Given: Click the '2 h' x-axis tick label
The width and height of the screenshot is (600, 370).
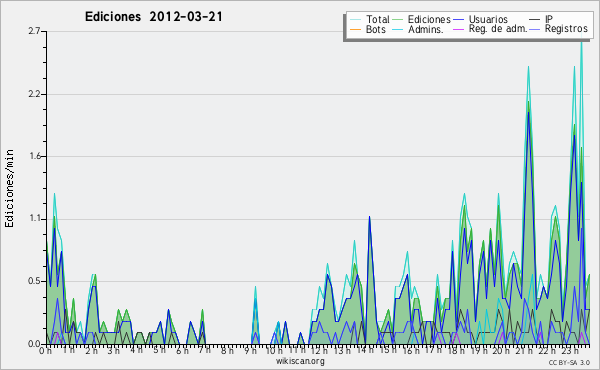Looking at the screenshot, I should (x=91, y=351).
